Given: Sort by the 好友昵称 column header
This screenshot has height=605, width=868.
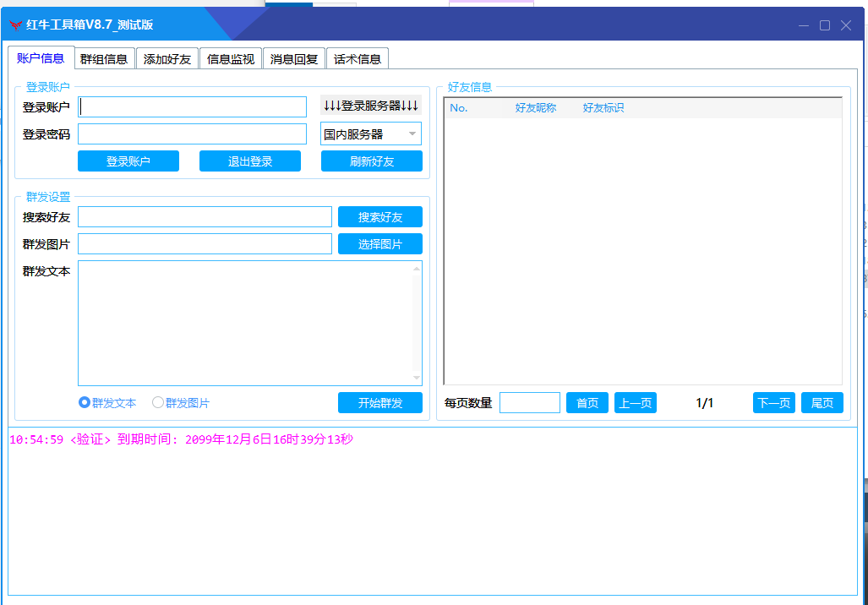Looking at the screenshot, I should pos(536,108).
